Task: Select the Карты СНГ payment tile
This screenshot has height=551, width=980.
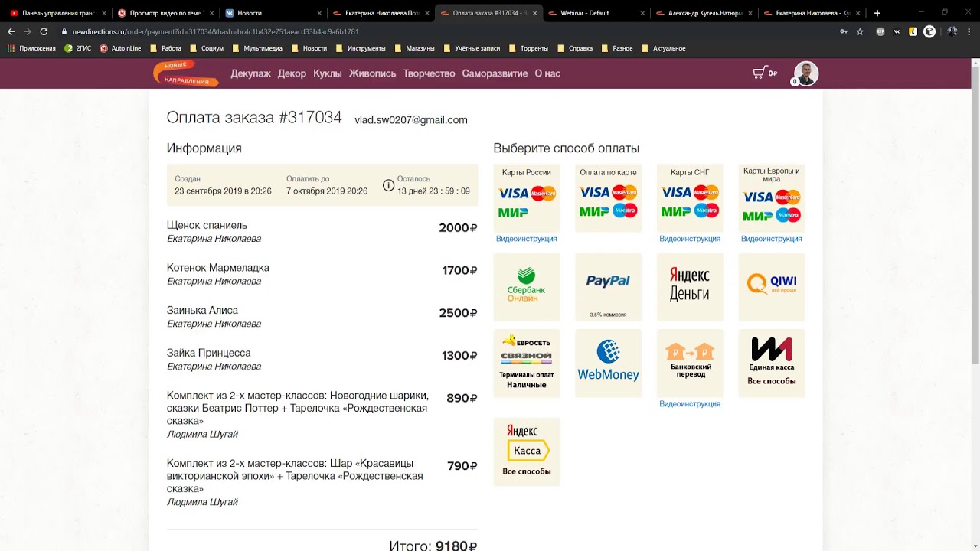Action: (690, 197)
